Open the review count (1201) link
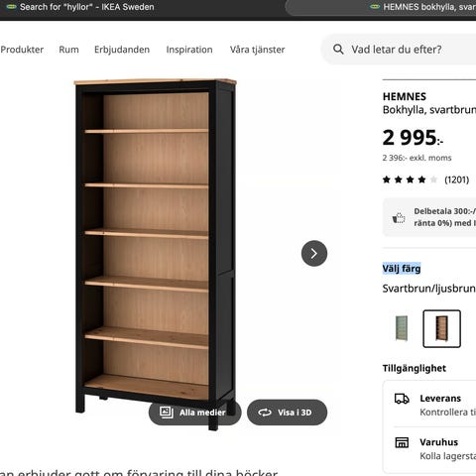This screenshot has width=476, height=476. tap(457, 179)
